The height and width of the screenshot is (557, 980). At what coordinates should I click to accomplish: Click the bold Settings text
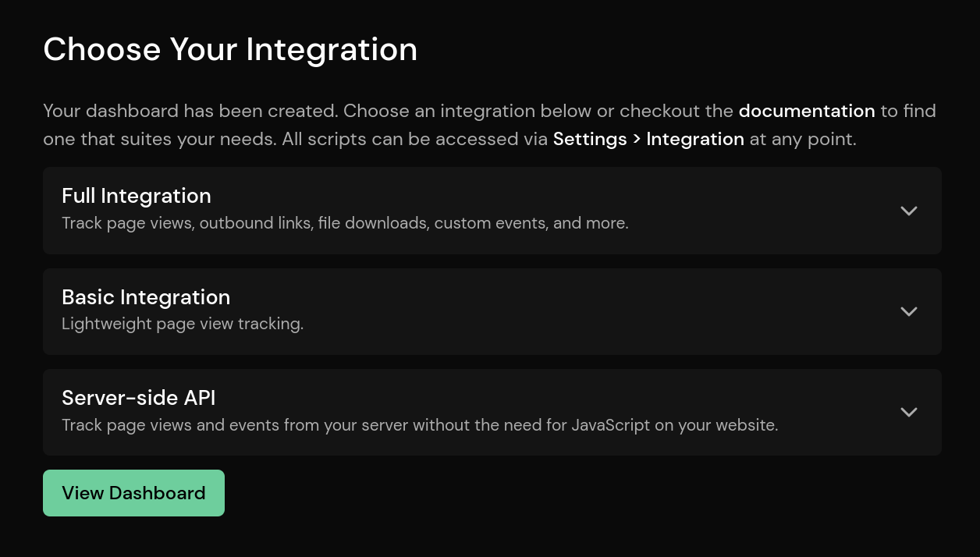click(x=590, y=139)
